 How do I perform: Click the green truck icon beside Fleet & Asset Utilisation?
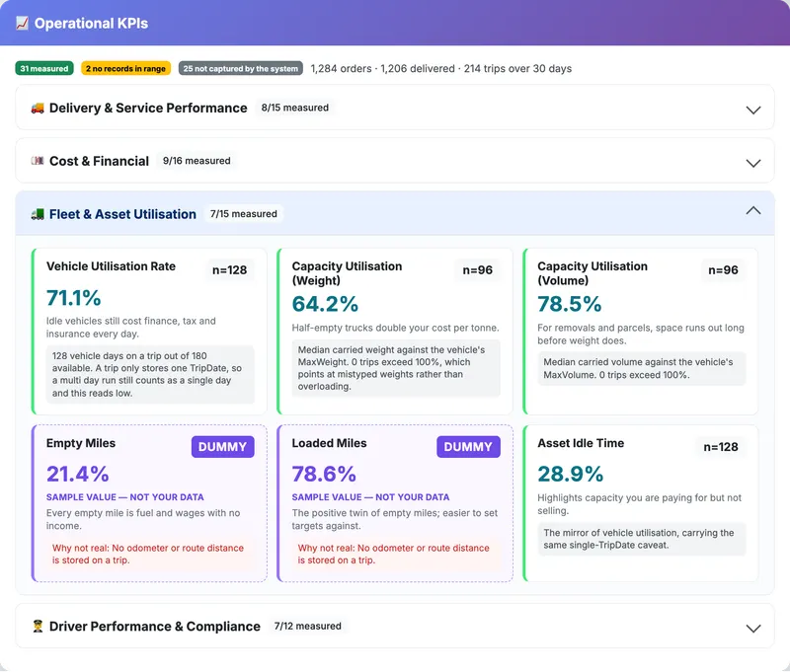pos(38,214)
